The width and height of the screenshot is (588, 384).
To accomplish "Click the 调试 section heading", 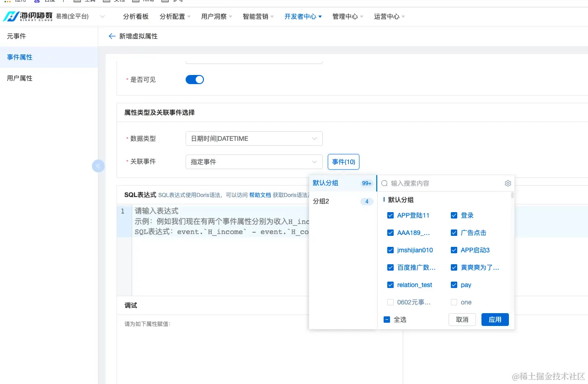I will pos(131,305).
